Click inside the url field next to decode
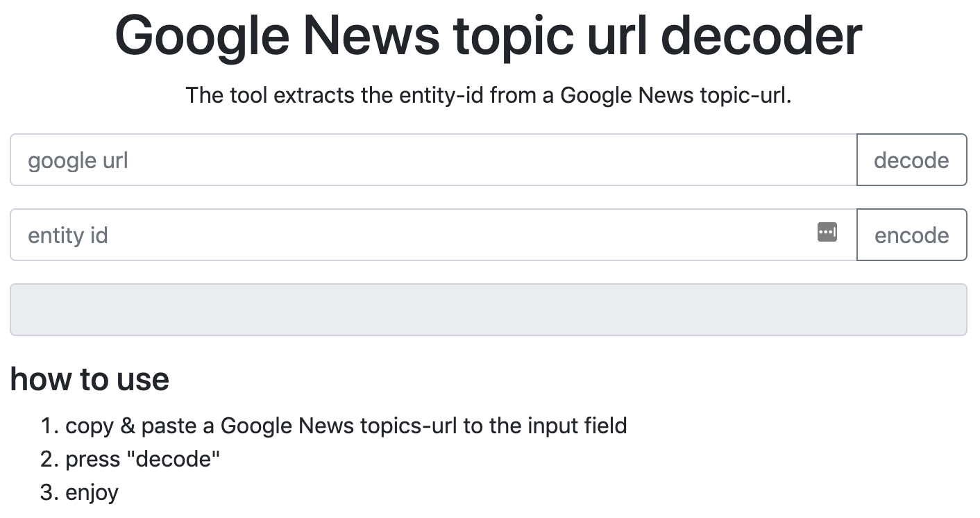Screen dimensions: 980x518 click(416, 160)
